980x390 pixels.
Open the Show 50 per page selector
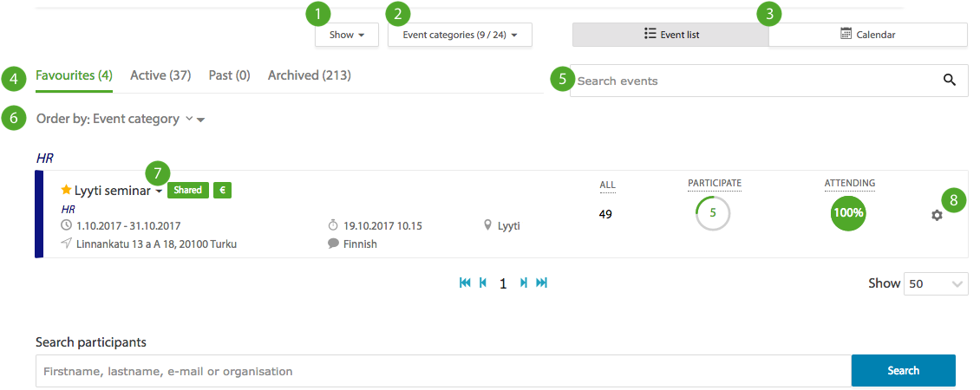coord(937,283)
